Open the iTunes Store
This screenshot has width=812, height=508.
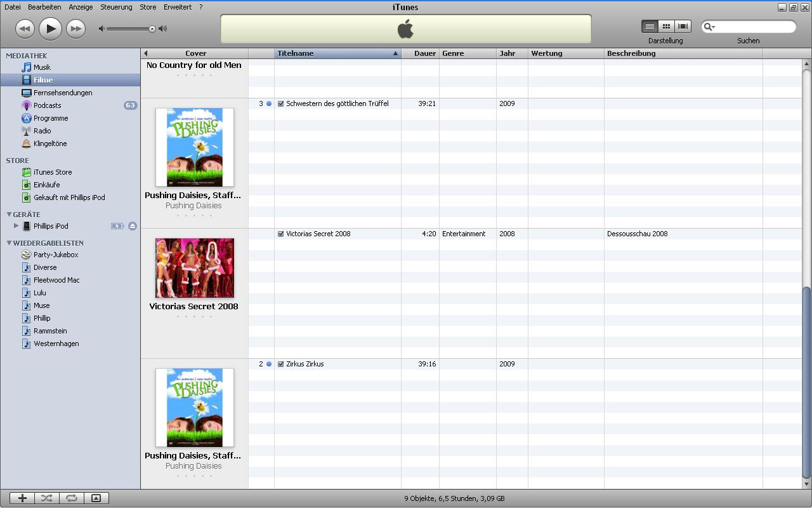click(x=70, y=172)
